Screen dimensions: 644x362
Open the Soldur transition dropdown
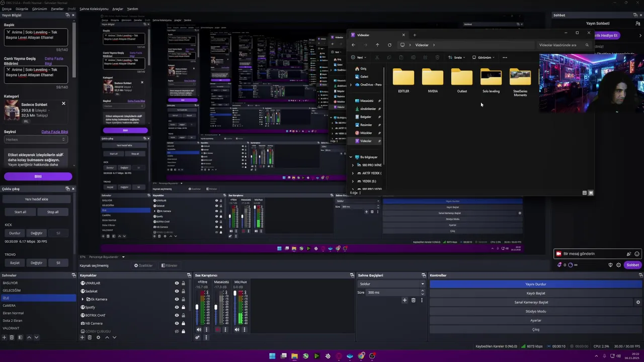click(392, 284)
